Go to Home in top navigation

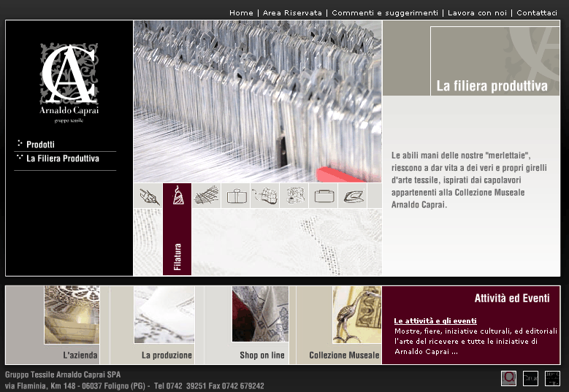(241, 12)
